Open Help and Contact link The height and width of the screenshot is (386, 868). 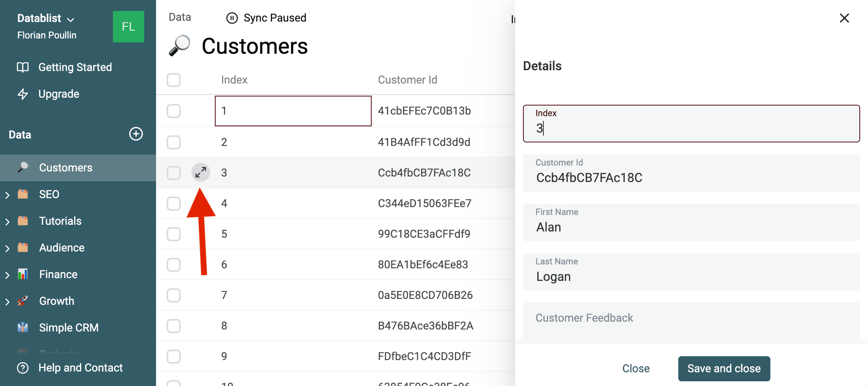point(81,368)
